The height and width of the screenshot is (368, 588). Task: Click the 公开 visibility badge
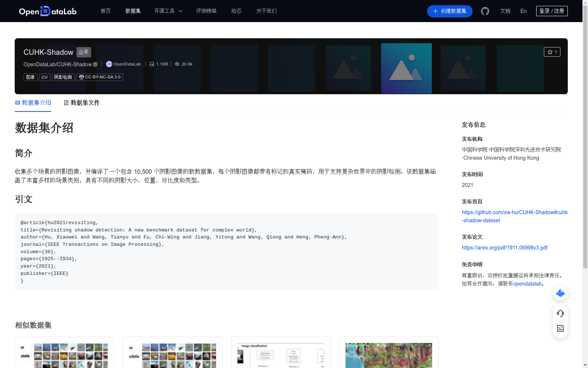[x=84, y=52]
